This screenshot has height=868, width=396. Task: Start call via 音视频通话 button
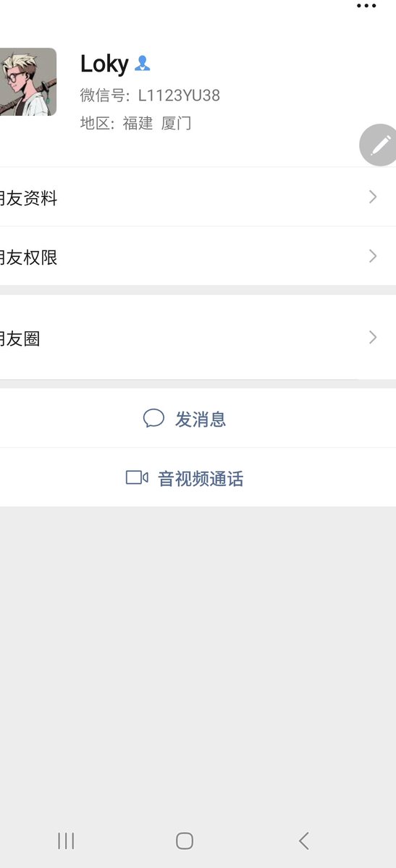click(198, 477)
